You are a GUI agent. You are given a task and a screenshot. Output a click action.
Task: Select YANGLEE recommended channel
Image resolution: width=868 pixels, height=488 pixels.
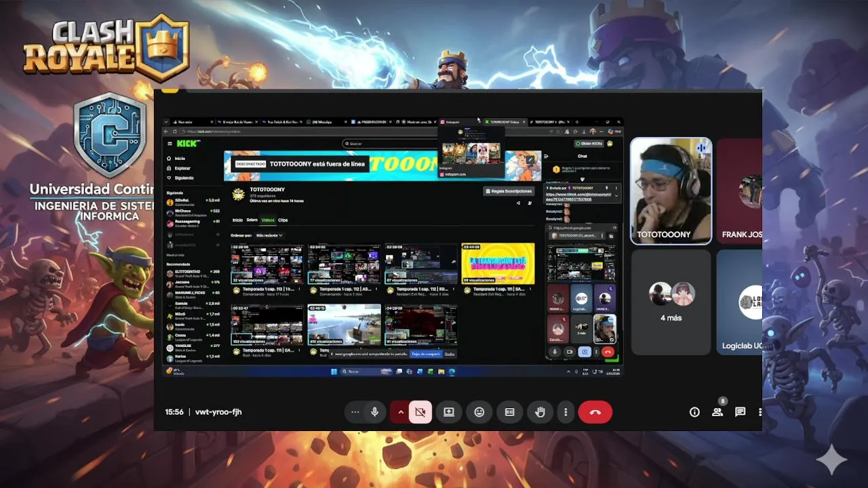pos(193,346)
